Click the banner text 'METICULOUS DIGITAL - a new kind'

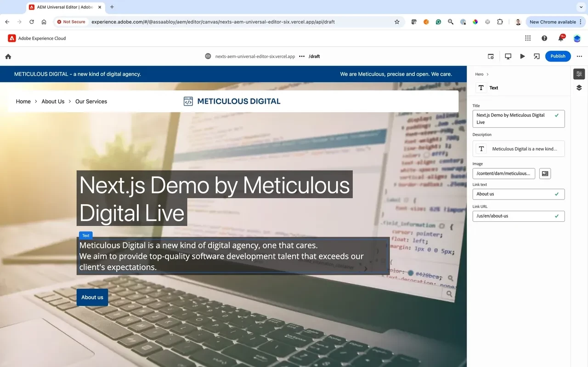78,74
